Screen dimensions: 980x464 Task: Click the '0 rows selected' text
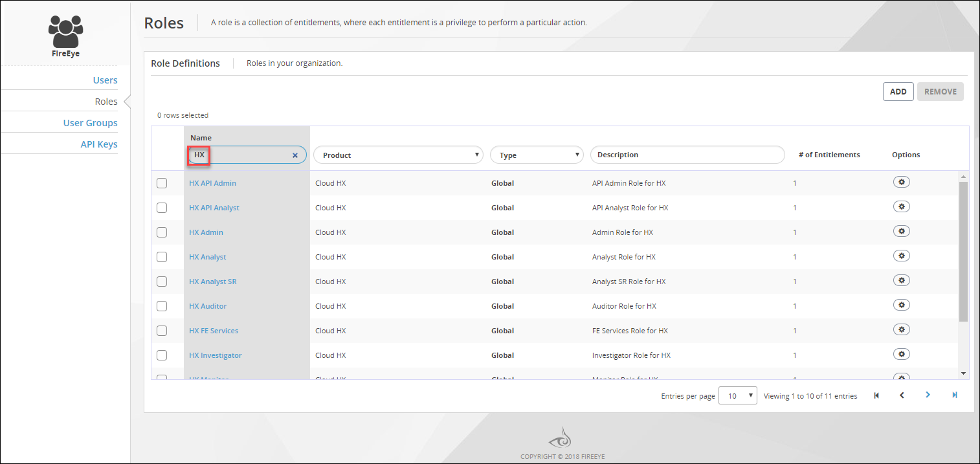coord(183,115)
